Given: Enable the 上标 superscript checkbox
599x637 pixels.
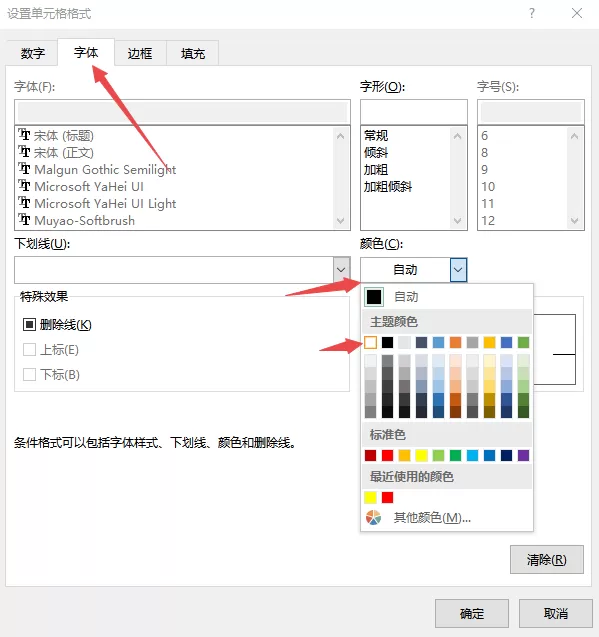Looking at the screenshot, I should point(29,349).
